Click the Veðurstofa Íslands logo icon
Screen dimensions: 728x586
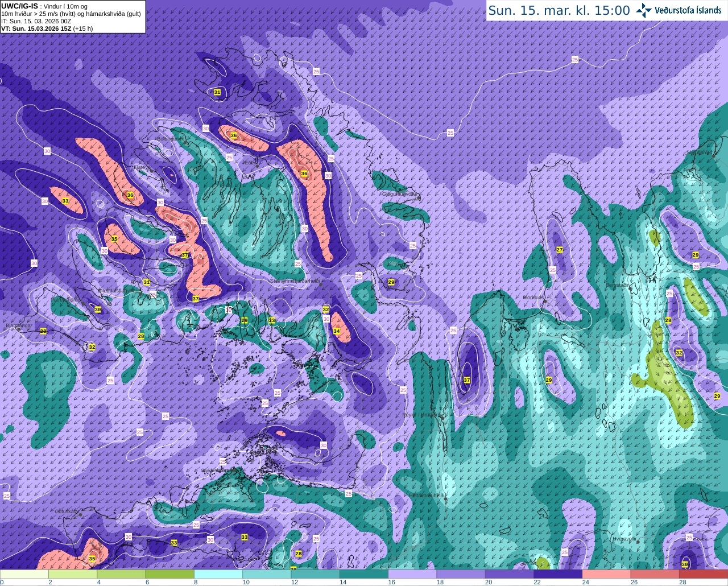coord(644,10)
